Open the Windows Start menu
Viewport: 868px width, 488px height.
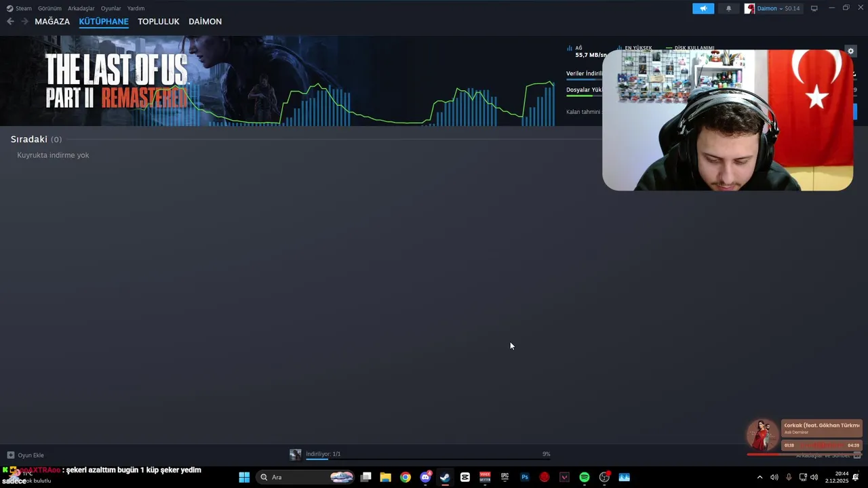click(244, 477)
